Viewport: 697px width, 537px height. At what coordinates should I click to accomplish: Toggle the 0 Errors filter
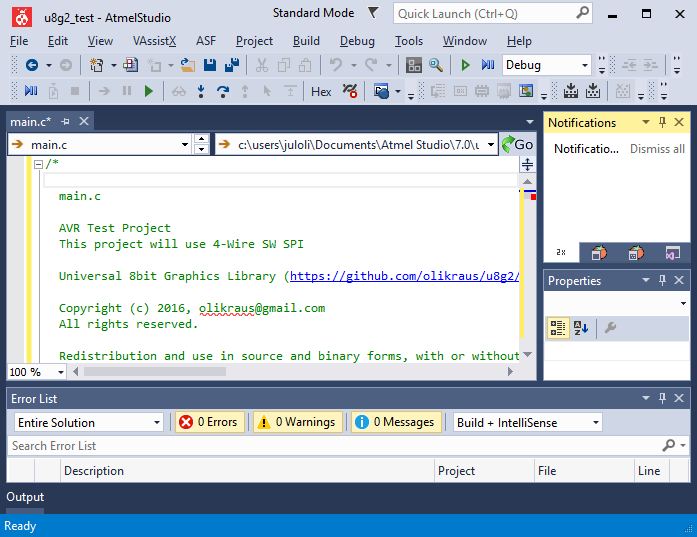(x=209, y=422)
